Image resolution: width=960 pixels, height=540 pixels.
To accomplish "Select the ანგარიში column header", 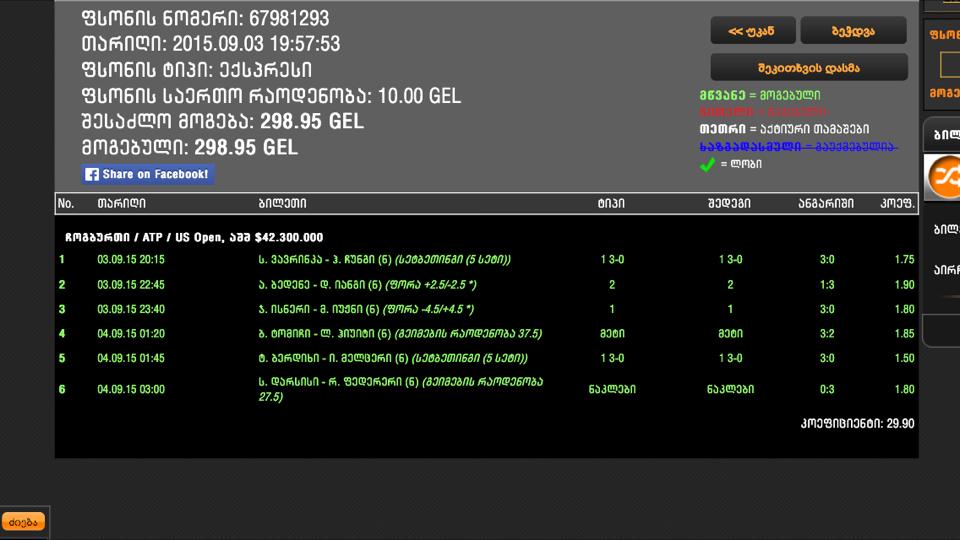I will 826,203.
